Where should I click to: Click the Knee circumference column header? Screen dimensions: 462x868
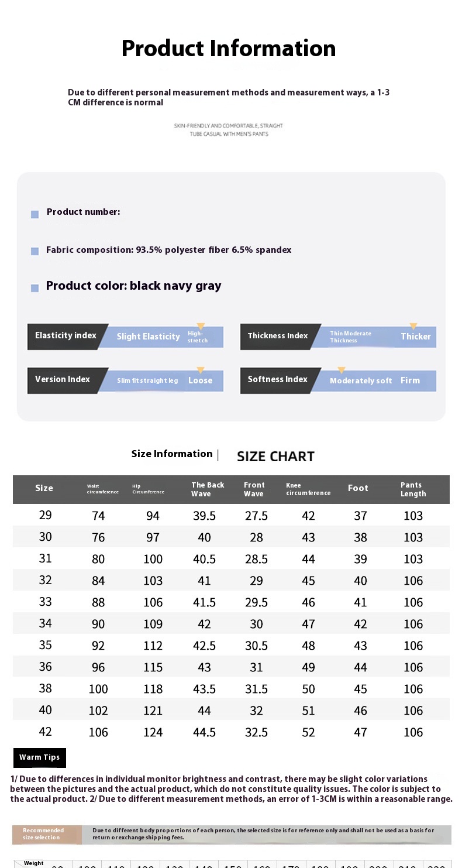[308, 489]
